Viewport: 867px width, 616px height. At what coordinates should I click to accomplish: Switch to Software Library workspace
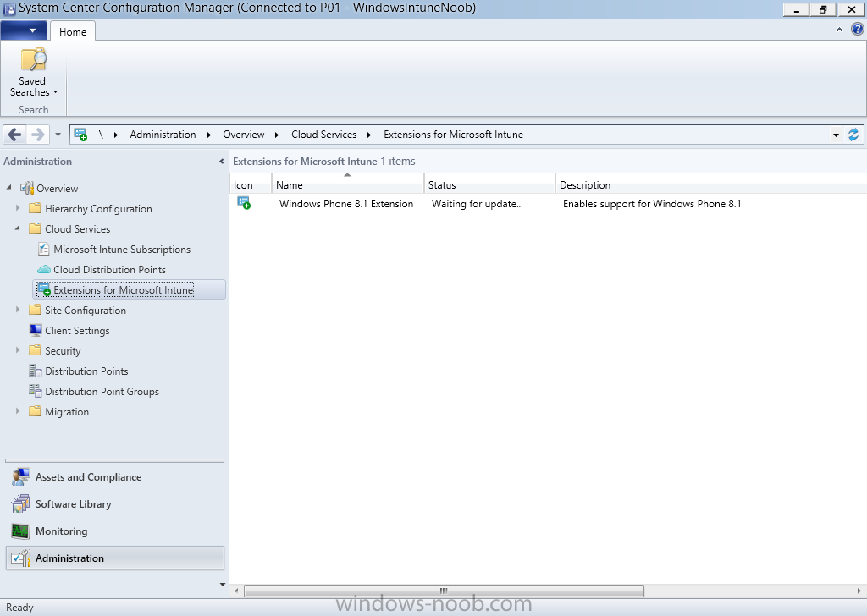(115, 503)
